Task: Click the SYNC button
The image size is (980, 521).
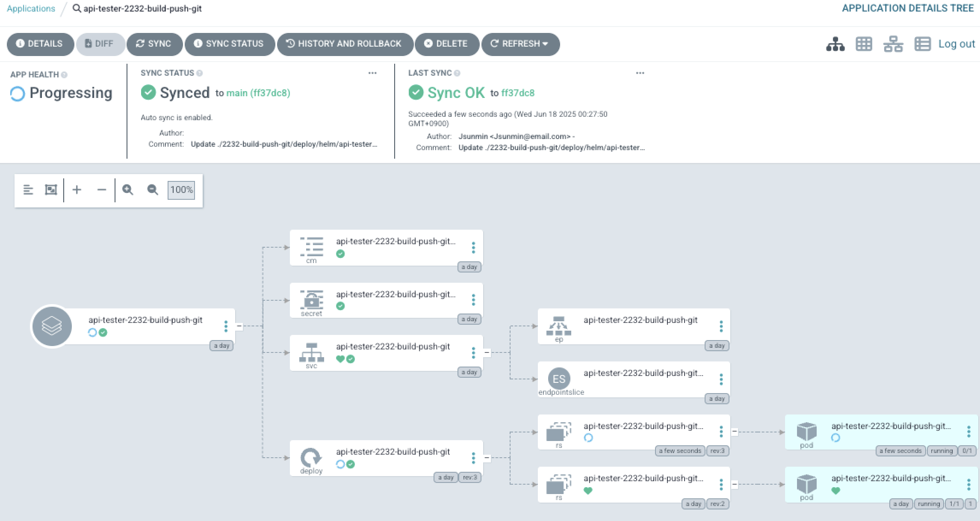Action: (x=154, y=44)
